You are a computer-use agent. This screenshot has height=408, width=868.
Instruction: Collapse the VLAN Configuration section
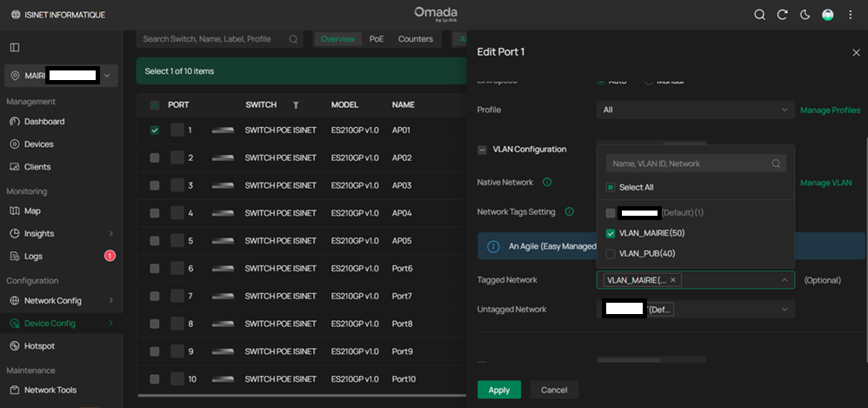(482, 150)
